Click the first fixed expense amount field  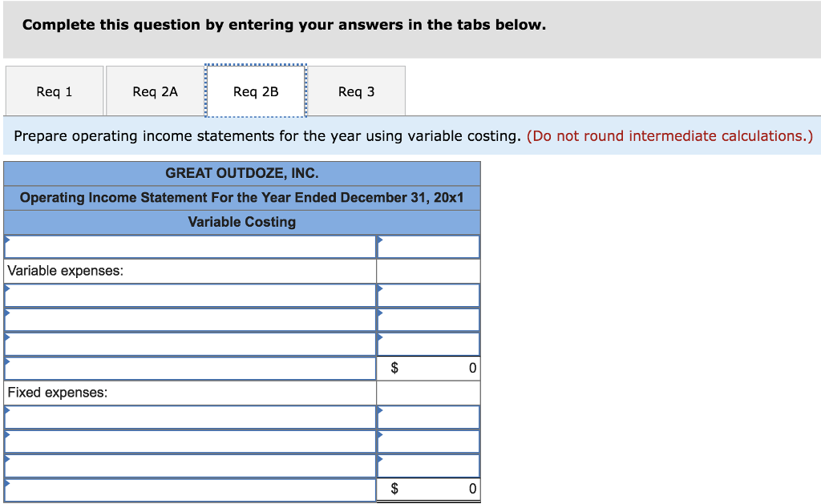(427, 417)
